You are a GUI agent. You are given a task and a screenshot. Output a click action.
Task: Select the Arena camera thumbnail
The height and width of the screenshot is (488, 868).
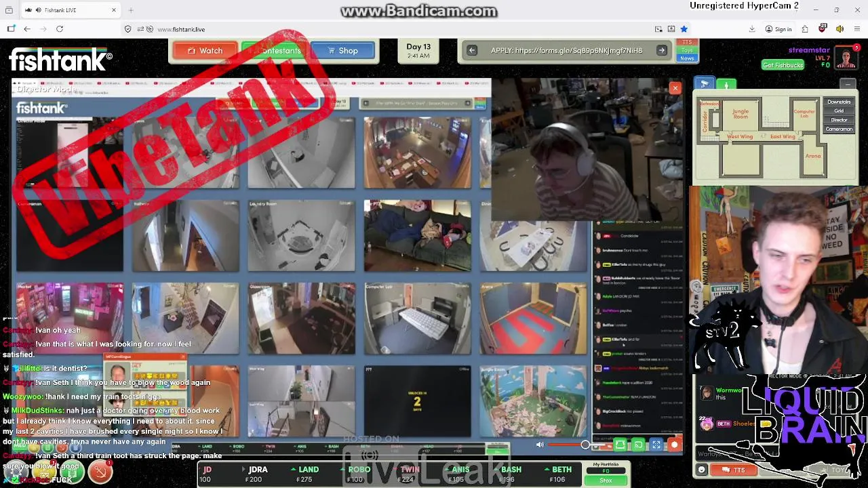tap(533, 319)
